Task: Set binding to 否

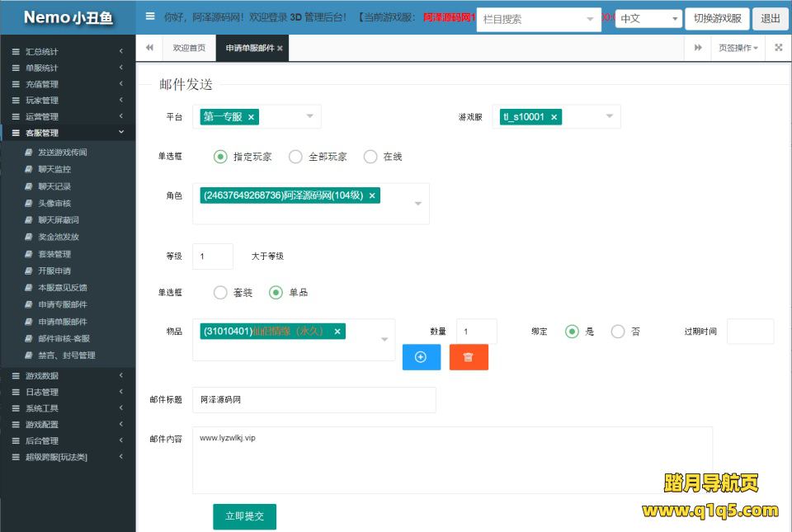Action: coord(618,332)
